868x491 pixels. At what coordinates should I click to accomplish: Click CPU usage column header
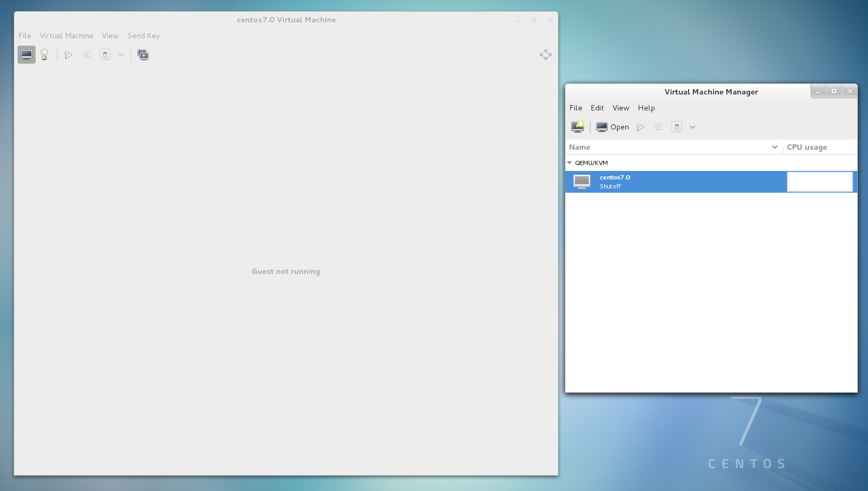pos(820,147)
